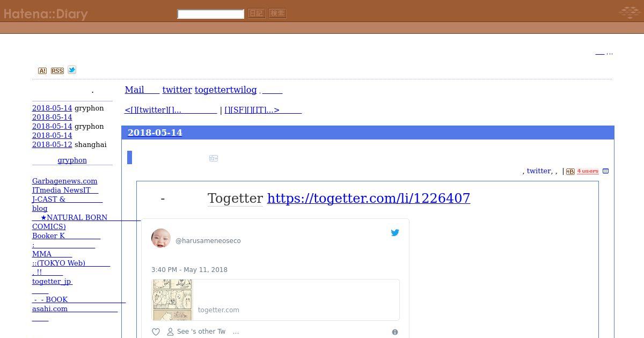Click the Twitter bird icon under the header
Viewport: 644px width, 338px height.
click(72, 70)
